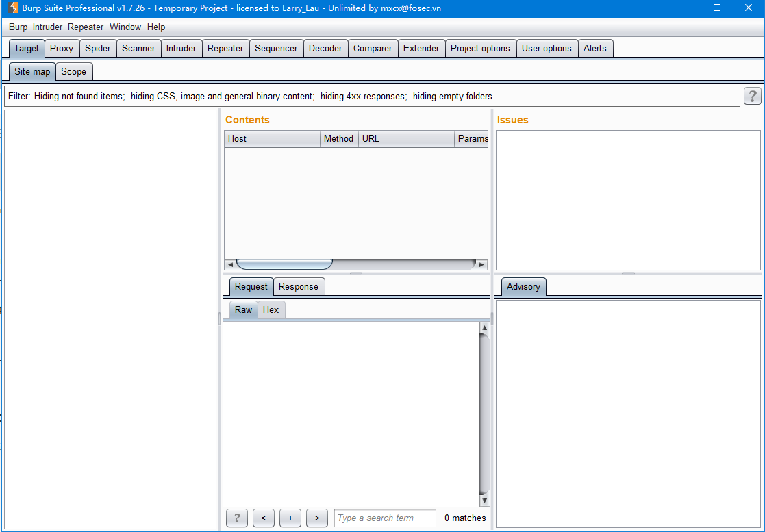The width and height of the screenshot is (765, 532).
Task: Click the plus search options button
Action: (290, 518)
